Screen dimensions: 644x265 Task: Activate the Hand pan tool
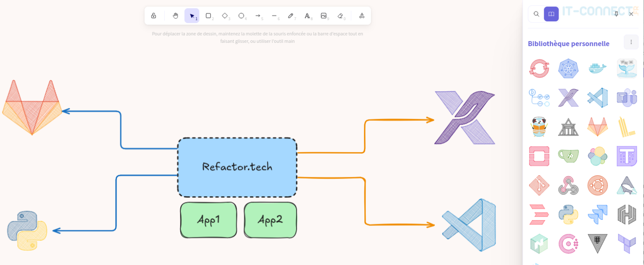point(175,15)
